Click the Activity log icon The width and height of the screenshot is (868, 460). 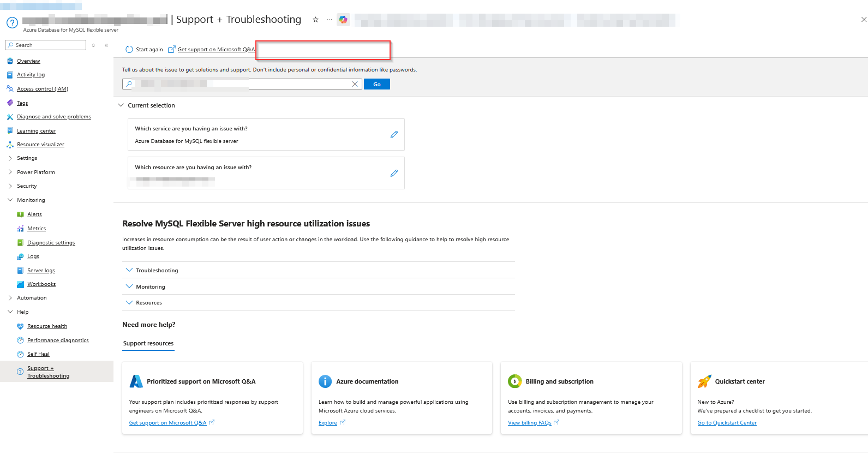pos(10,75)
